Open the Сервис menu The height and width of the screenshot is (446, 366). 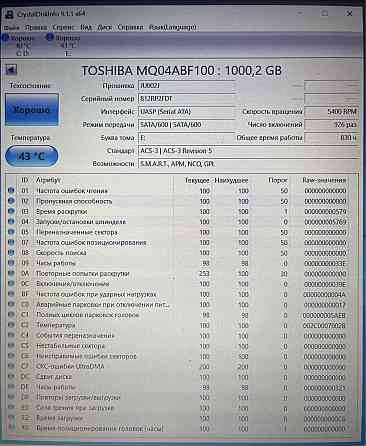point(64,27)
